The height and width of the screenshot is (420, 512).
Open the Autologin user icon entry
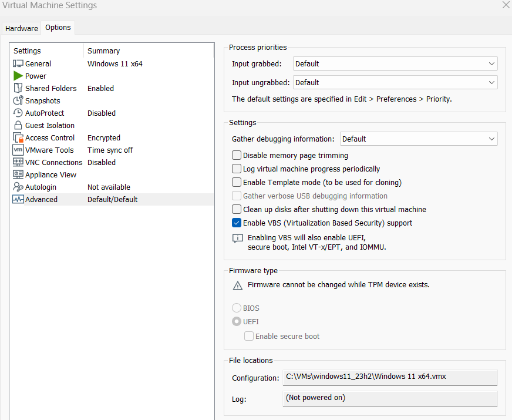18,187
